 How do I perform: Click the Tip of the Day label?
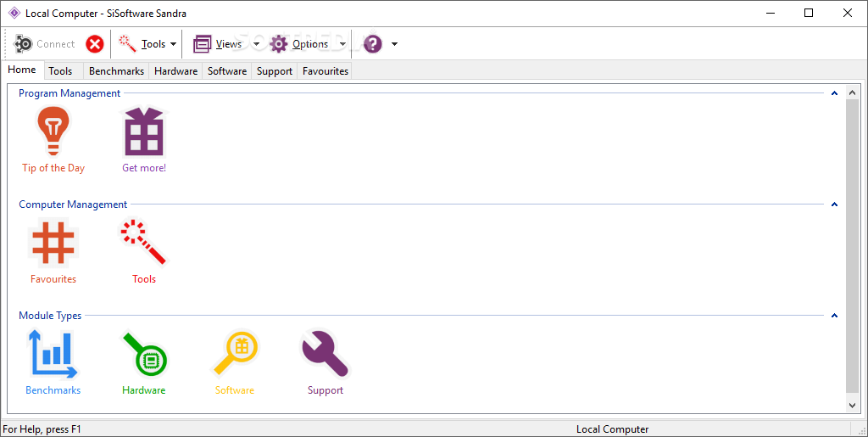53,168
